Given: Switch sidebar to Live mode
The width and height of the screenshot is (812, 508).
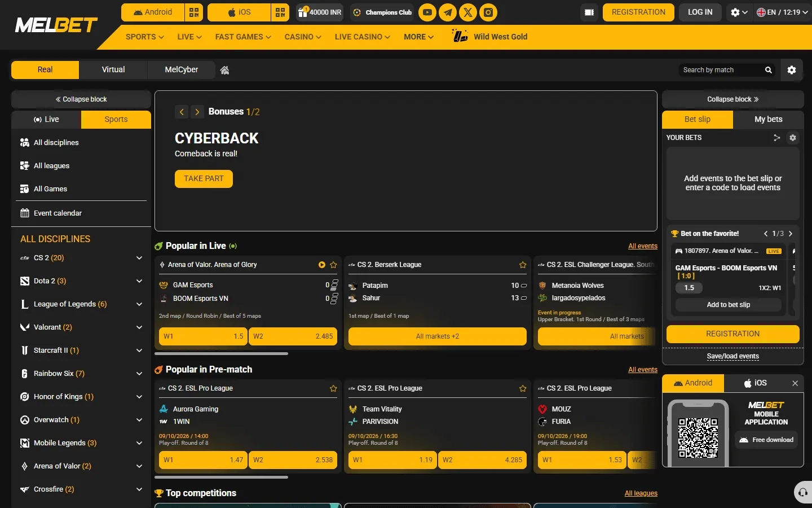Looking at the screenshot, I should [46, 120].
